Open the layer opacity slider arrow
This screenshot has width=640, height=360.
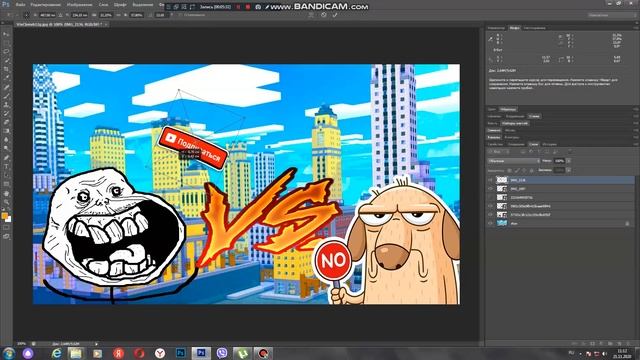tap(569, 161)
